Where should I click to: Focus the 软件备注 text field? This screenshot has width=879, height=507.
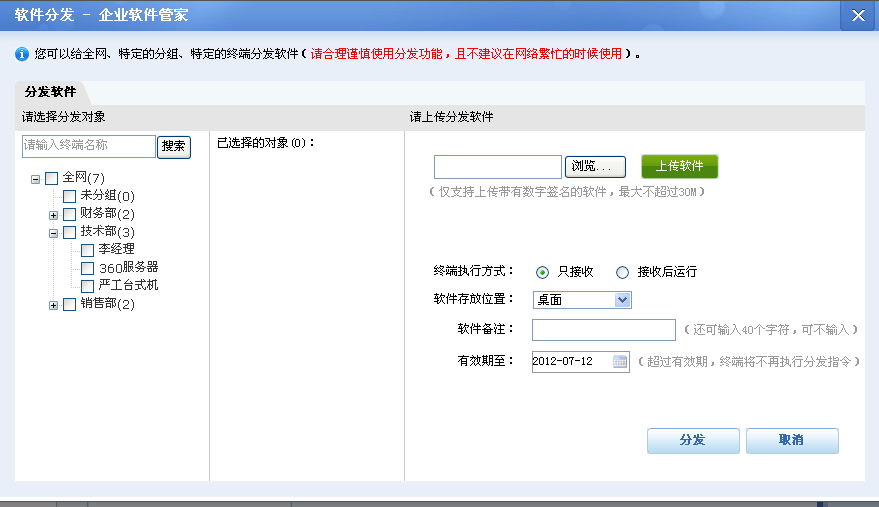pos(603,330)
